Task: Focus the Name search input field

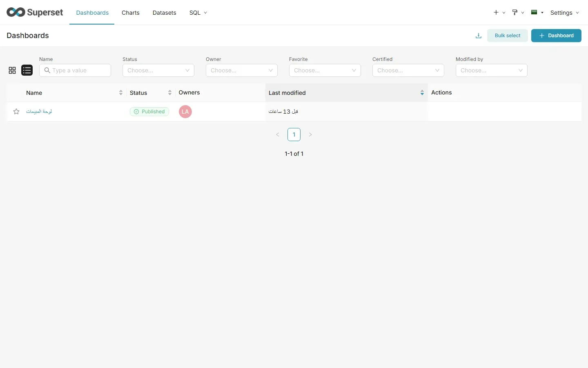Action: point(75,70)
